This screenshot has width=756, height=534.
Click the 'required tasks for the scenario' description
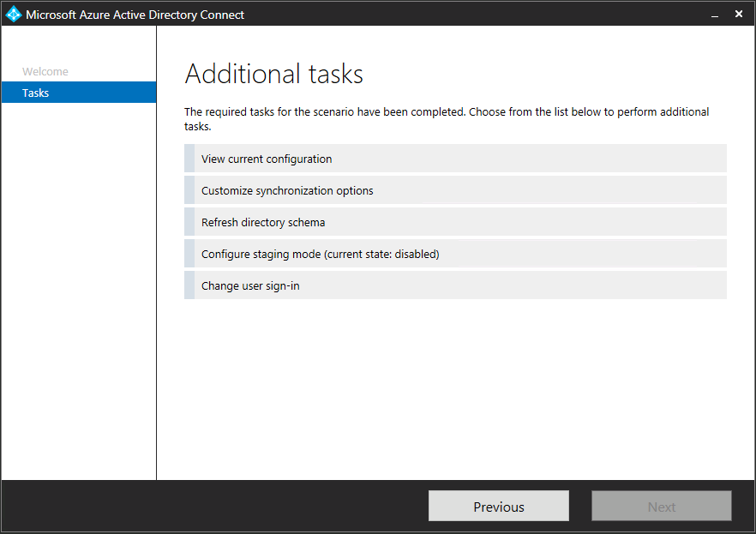click(x=447, y=118)
